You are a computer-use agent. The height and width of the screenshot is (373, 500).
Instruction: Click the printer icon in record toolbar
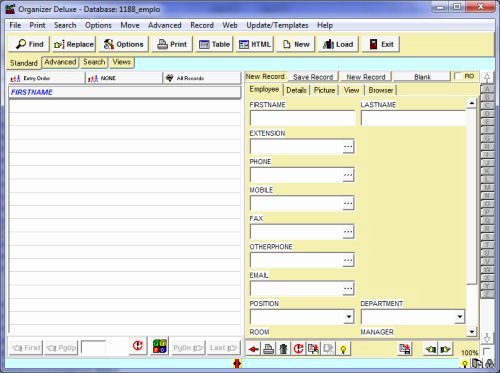(x=269, y=349)
